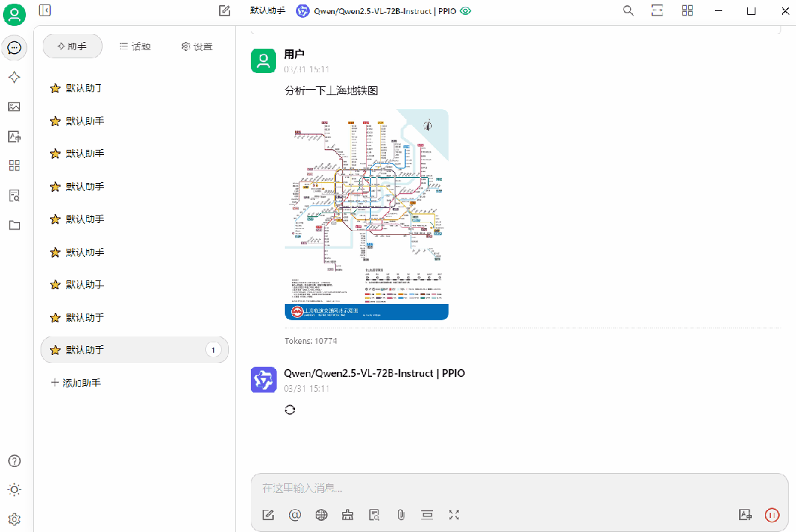The height and width of the screenshot is (532, 796).
Task: Click the clear context lines icon
Action: [x=427, y=515]
